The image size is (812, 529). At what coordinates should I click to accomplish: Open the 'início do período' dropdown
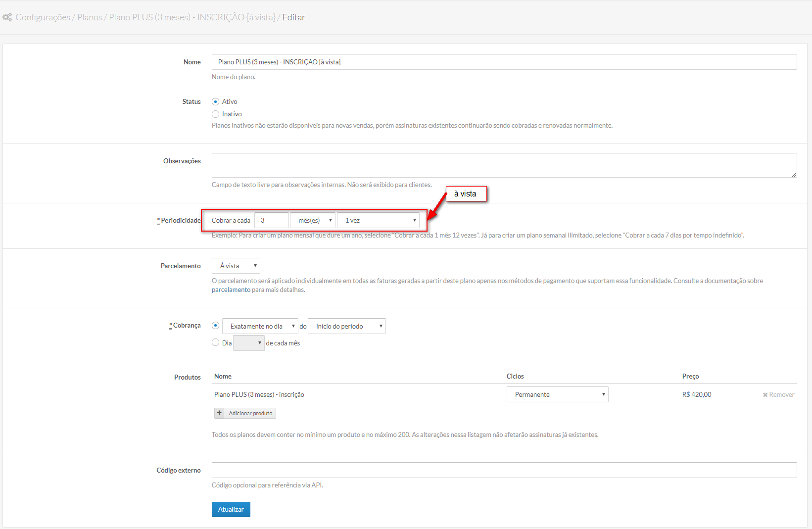pos(346,326)
